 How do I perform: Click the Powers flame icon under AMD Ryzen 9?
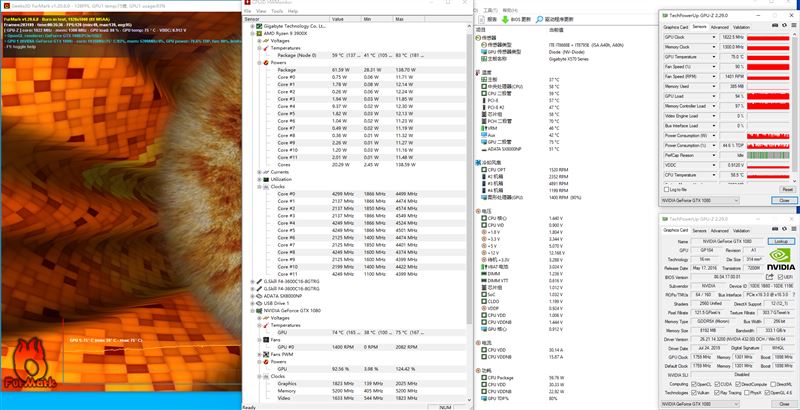[x=265, y=62]
